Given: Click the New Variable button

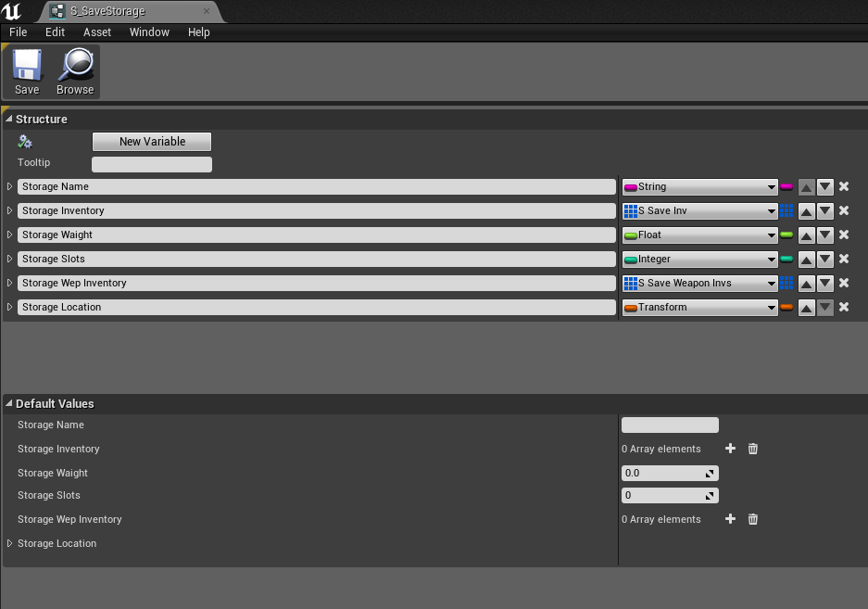Looking at the screenshot, I should point(152,141).
